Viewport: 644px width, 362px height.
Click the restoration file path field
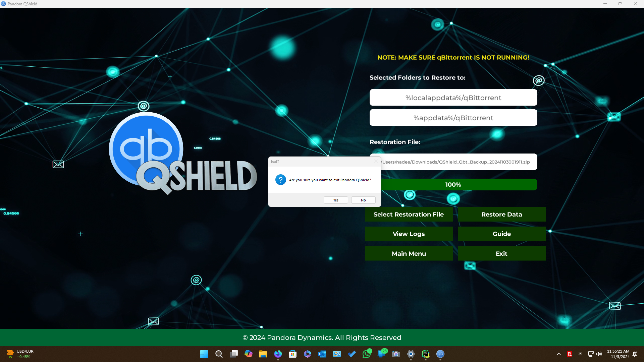coord(460,162)
